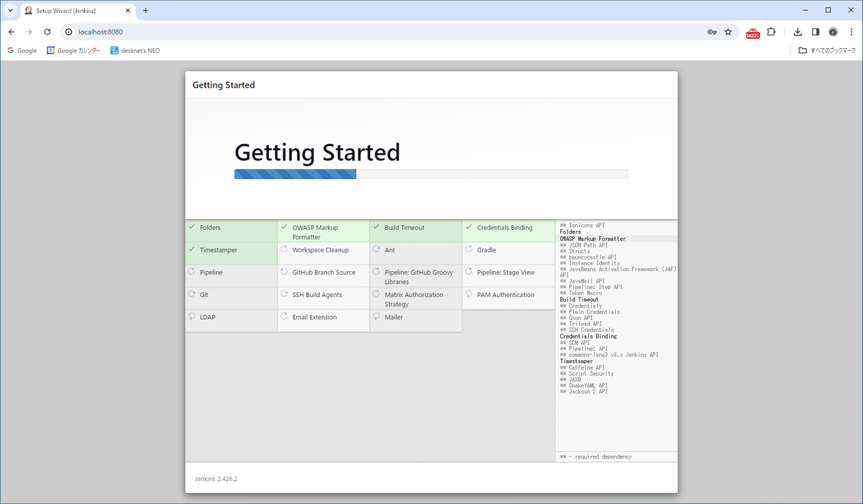Click the spinner icon beside Git

(191, 294)
